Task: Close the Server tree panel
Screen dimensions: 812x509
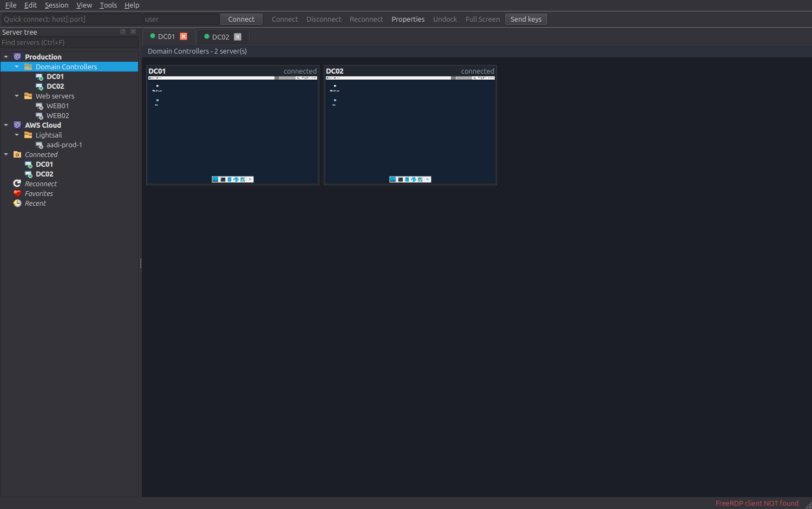Action: pos(133,32)
